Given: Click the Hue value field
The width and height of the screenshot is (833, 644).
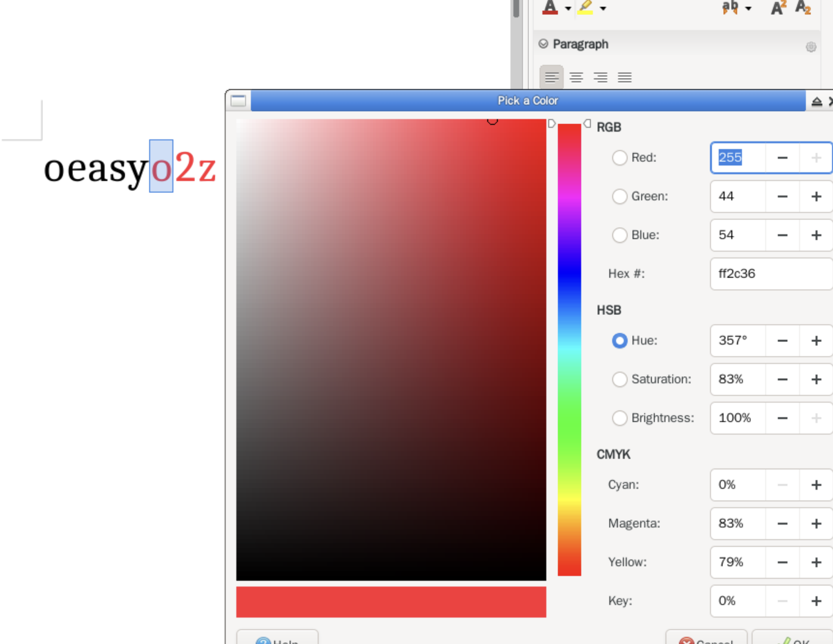Looking at the screenshot, I should (738, 341).
